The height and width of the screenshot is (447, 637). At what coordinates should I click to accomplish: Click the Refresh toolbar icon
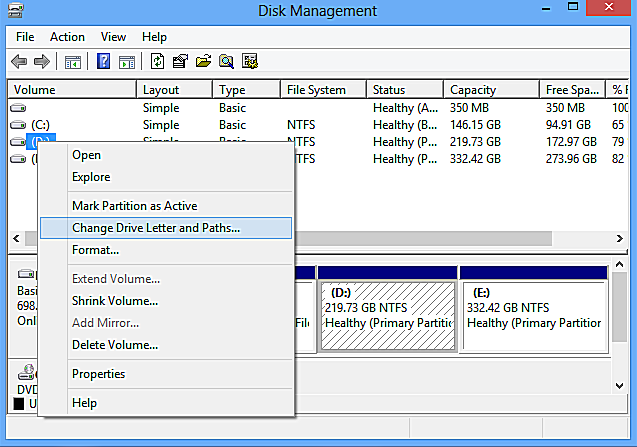pos(157,62)
